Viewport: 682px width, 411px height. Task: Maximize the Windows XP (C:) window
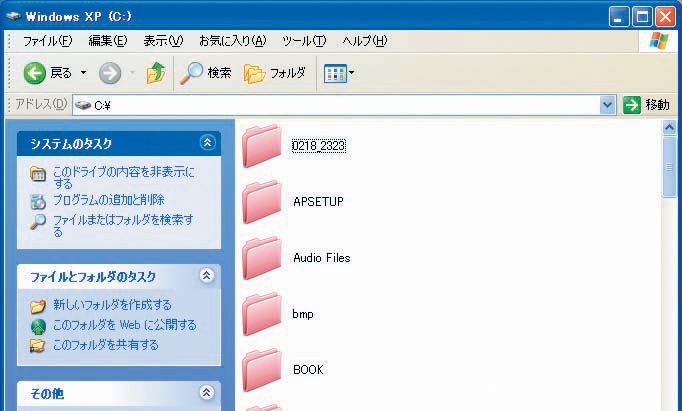642,17
